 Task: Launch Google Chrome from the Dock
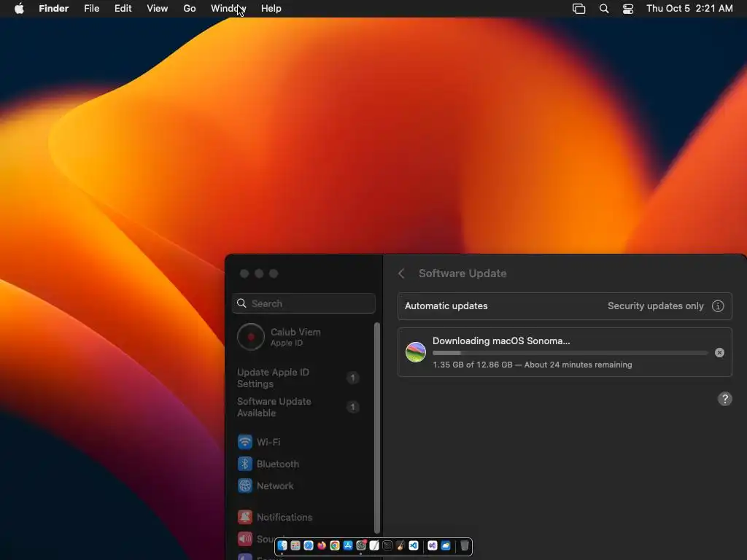tap(334, 545)
